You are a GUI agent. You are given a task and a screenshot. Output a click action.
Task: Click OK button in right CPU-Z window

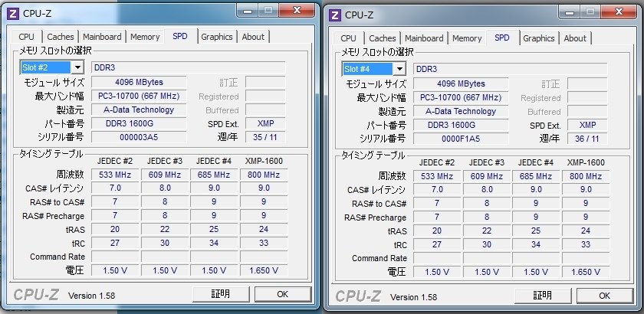click(605, 296)
